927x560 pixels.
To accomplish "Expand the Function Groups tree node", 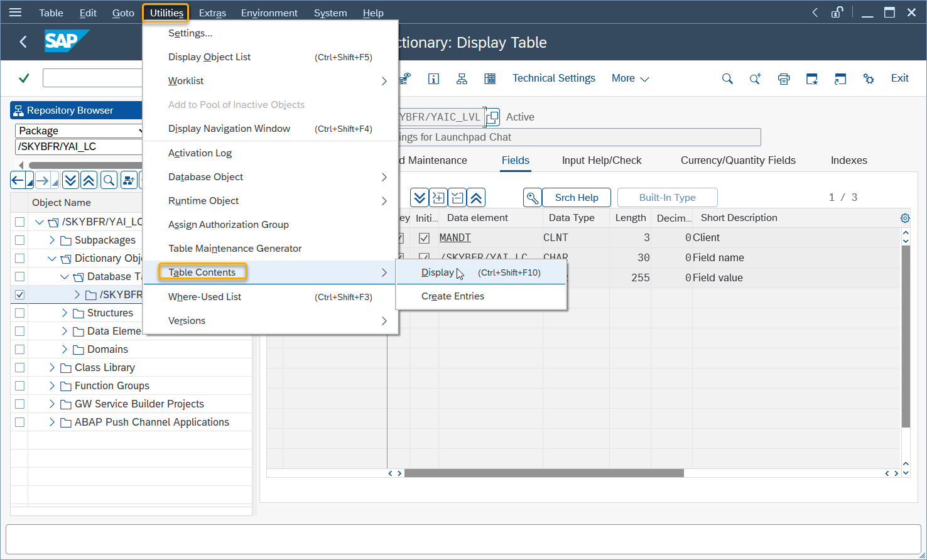I will 52,385.
